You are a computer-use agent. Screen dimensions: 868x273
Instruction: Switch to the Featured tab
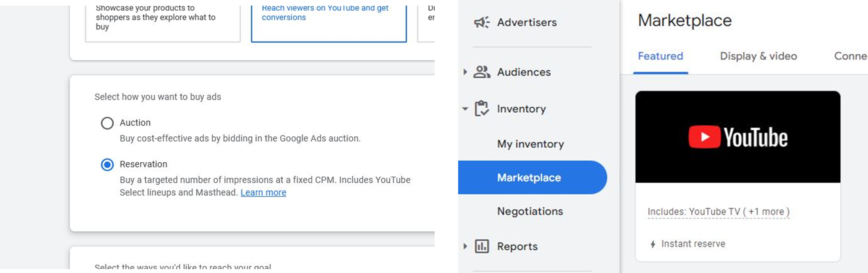pos(660,56)
